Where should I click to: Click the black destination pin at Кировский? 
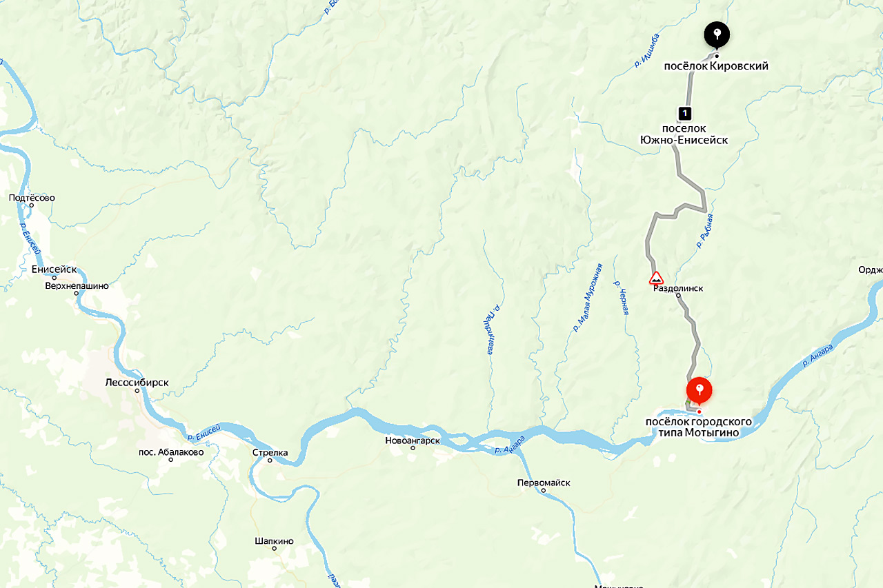[x=717, y=36]
